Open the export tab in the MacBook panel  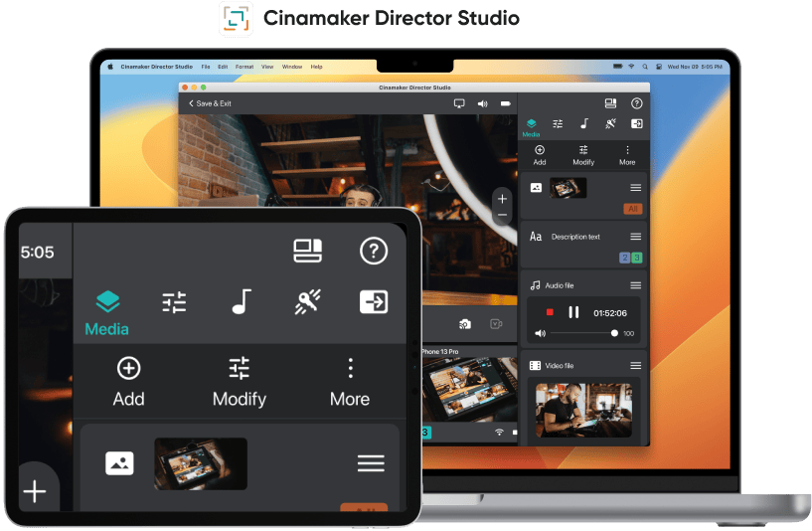click(x=636, y=123)
